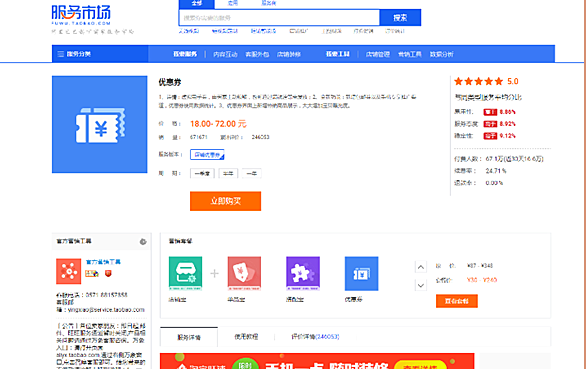586x369 pixels.
Task: Open the 数据分析 navigation item
Action: 441,54
